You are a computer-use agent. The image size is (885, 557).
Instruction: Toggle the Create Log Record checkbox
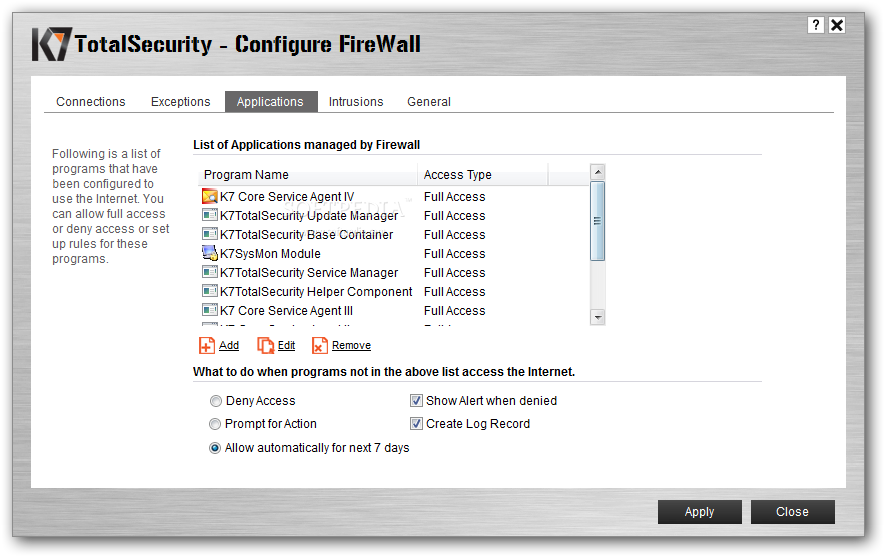[417, 424]
